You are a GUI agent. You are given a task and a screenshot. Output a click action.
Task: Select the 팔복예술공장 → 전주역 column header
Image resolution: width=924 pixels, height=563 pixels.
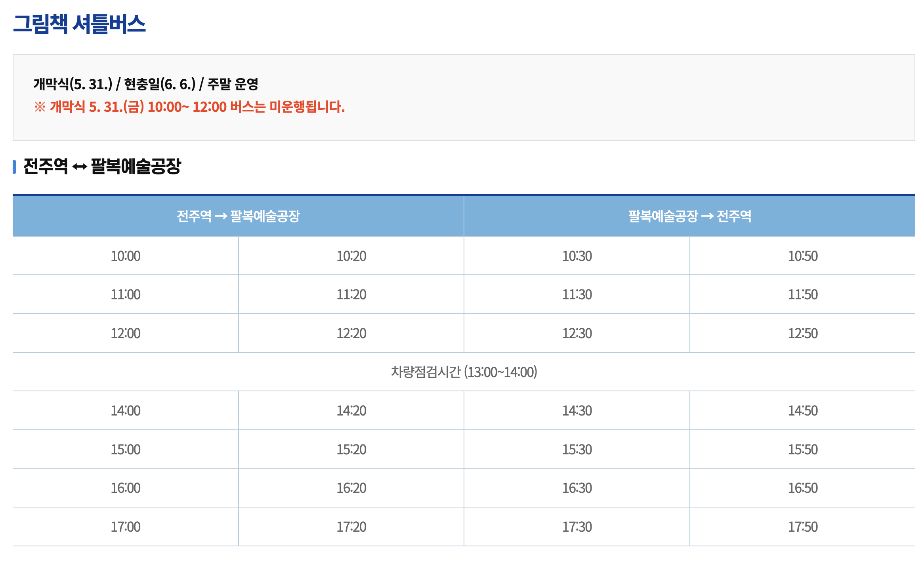coord(689,216)
